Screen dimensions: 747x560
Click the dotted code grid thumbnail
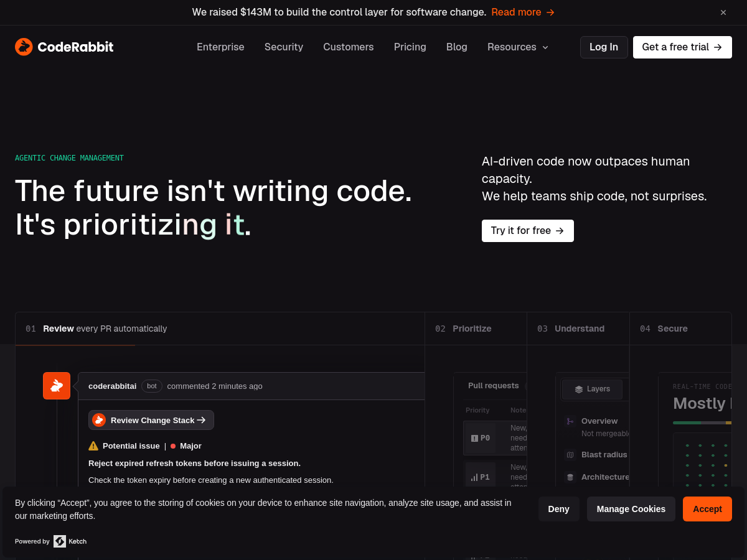702,460
